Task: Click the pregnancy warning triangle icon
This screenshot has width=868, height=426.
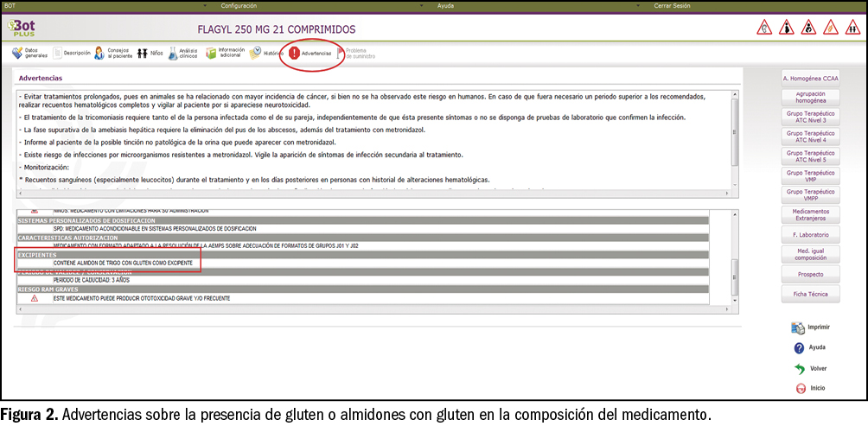Action: 787,29
